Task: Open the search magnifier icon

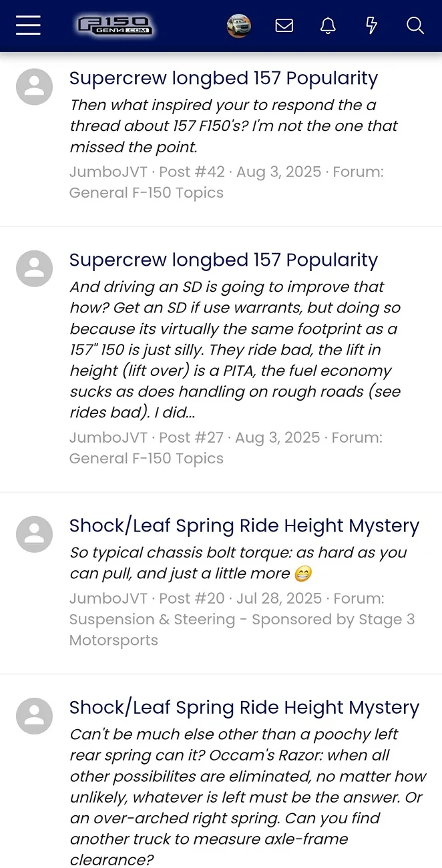Action: (x=415, y=25)
